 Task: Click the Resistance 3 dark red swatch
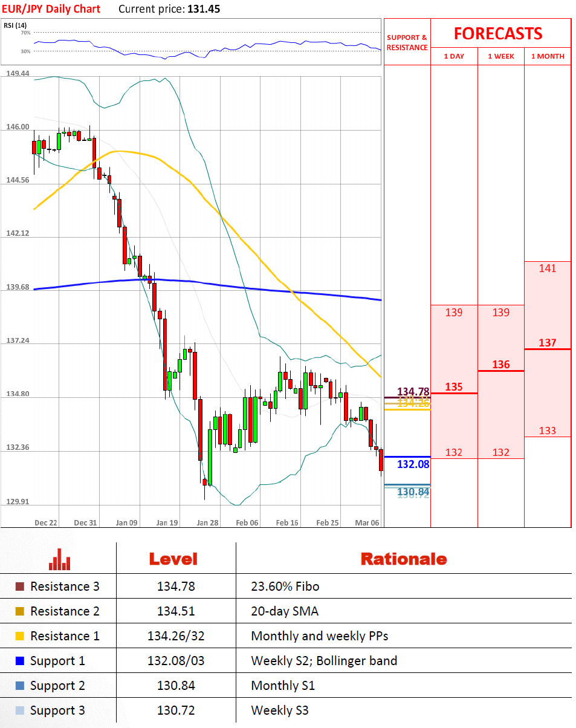20,587
